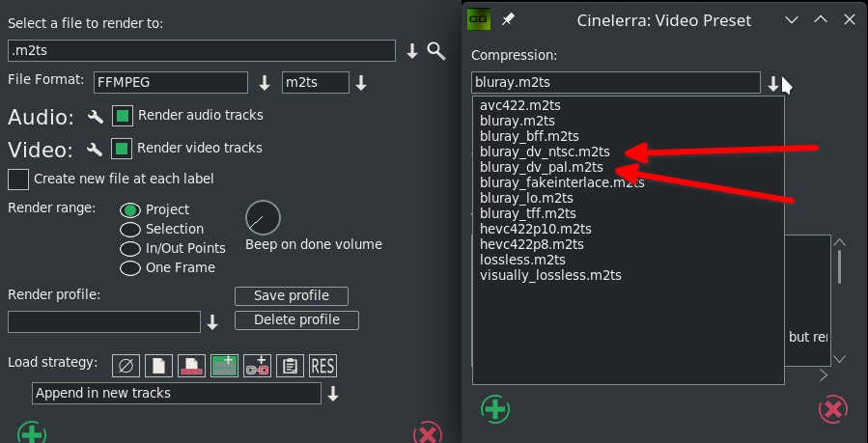Choose hevc422p10.m2ts from compression list
The image size is (868, 443).
click(x=535, y=229)
